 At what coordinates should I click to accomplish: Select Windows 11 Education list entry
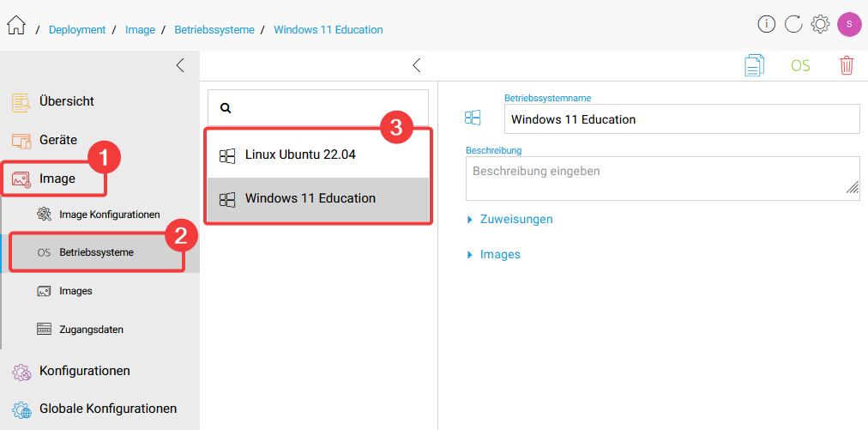[317, 198]
